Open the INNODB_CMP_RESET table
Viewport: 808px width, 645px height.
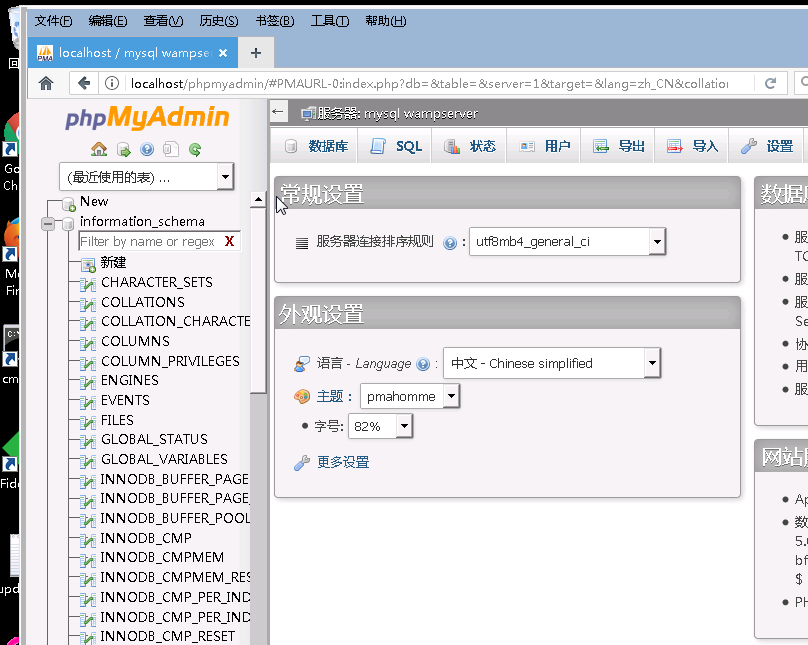click(167, 636)
